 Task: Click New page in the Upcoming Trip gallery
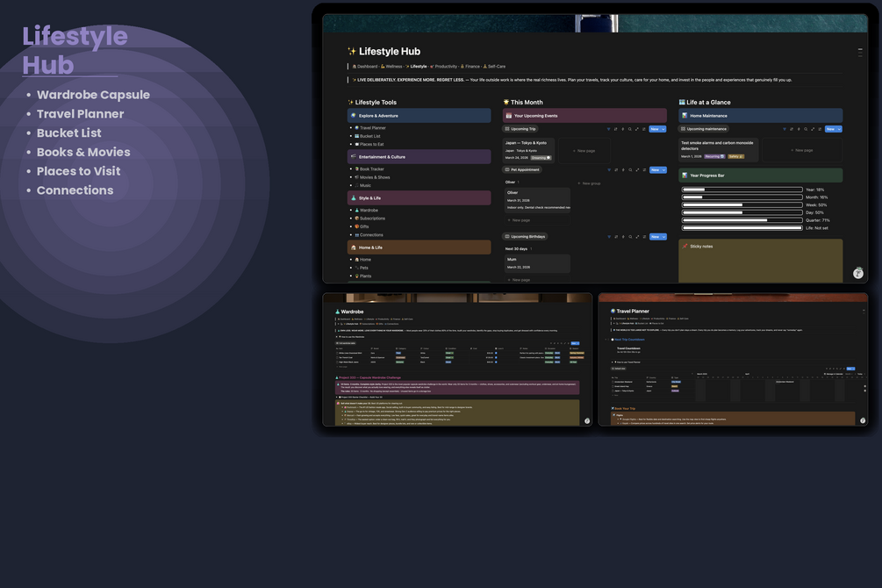[584, 151]
